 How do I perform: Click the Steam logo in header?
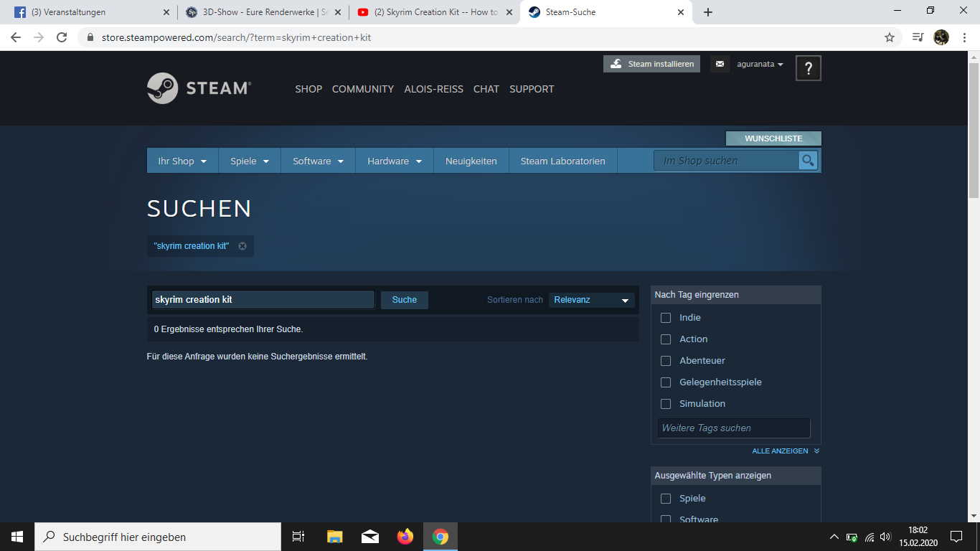point(199,88)
